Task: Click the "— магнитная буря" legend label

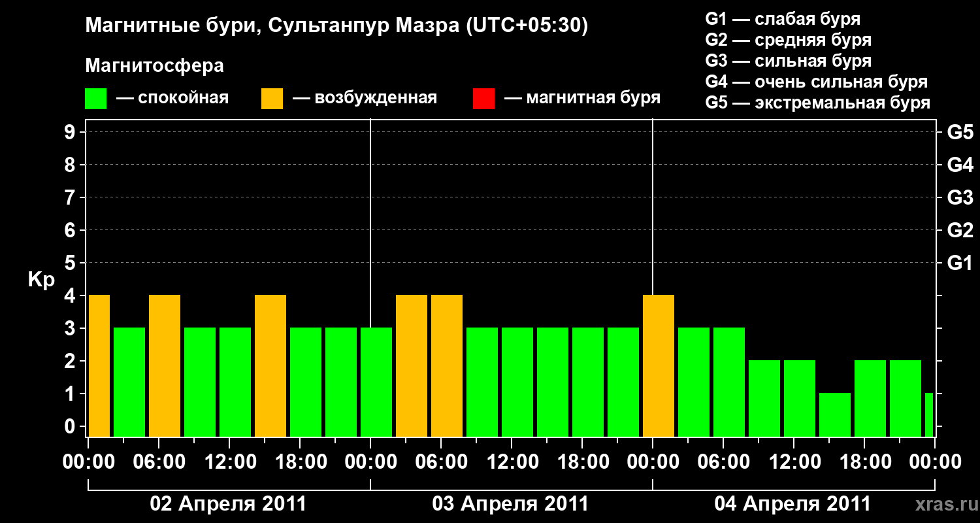Action: [x=583, y=98]
